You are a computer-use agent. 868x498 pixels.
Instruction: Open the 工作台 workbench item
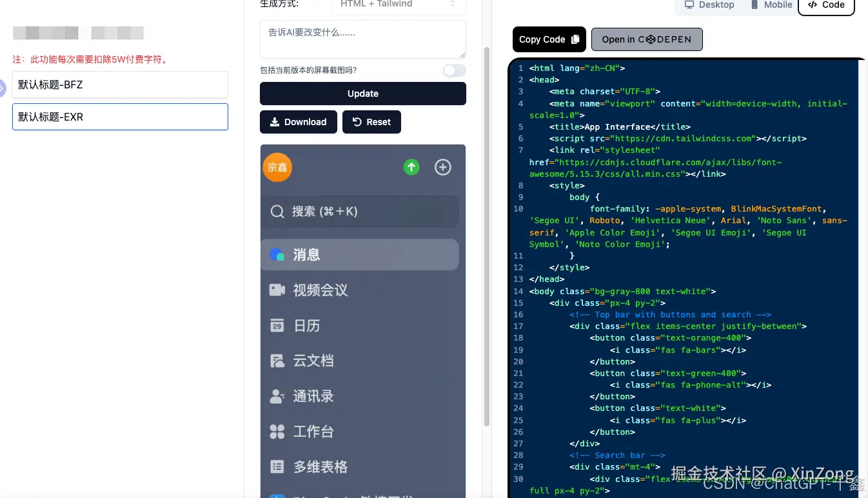coord(277,431)
